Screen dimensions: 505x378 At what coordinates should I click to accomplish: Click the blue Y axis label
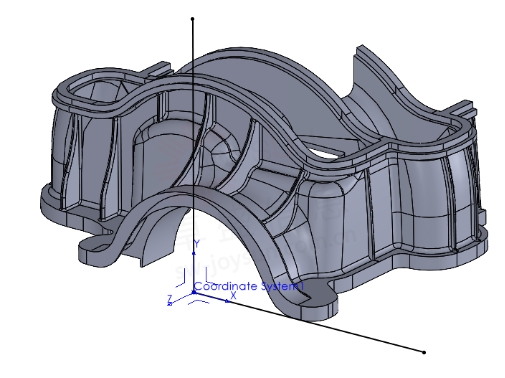(197, 244)
